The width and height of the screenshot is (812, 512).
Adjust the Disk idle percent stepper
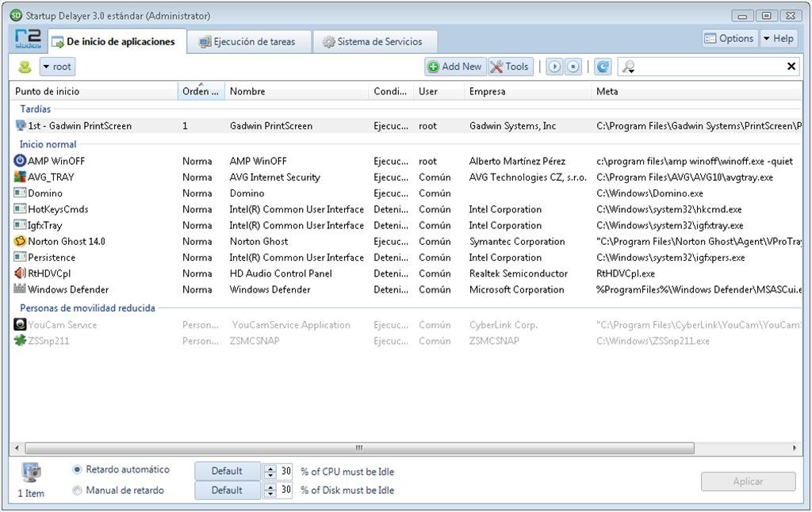tap(270, 490)
